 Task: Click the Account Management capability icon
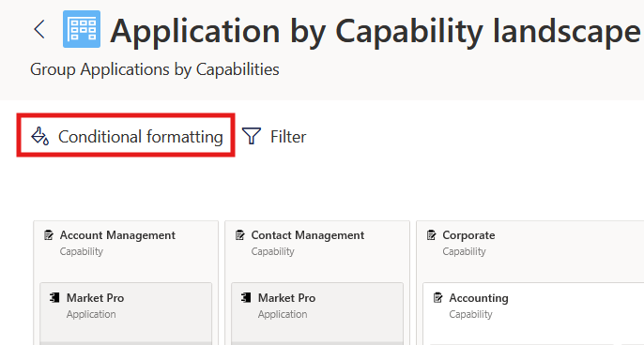(x=49, y=235)
